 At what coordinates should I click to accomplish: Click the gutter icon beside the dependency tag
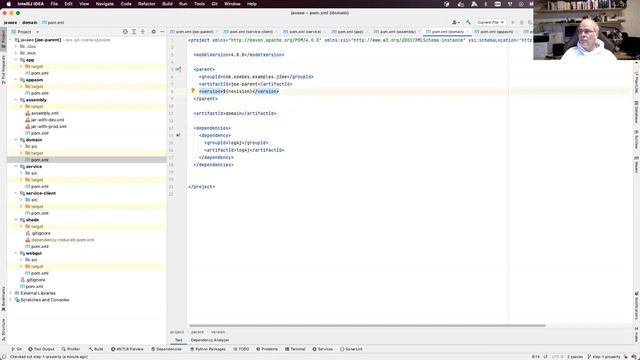click(178, 135)
